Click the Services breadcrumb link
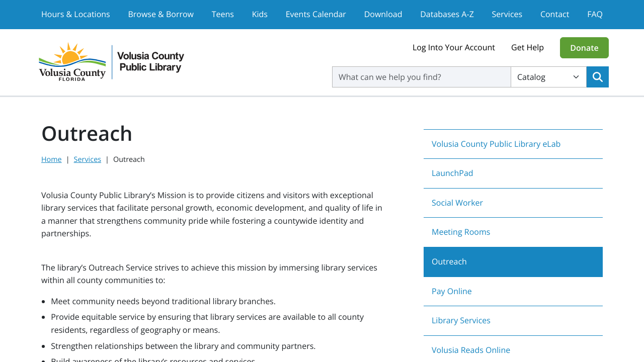 tap(87, 159)
